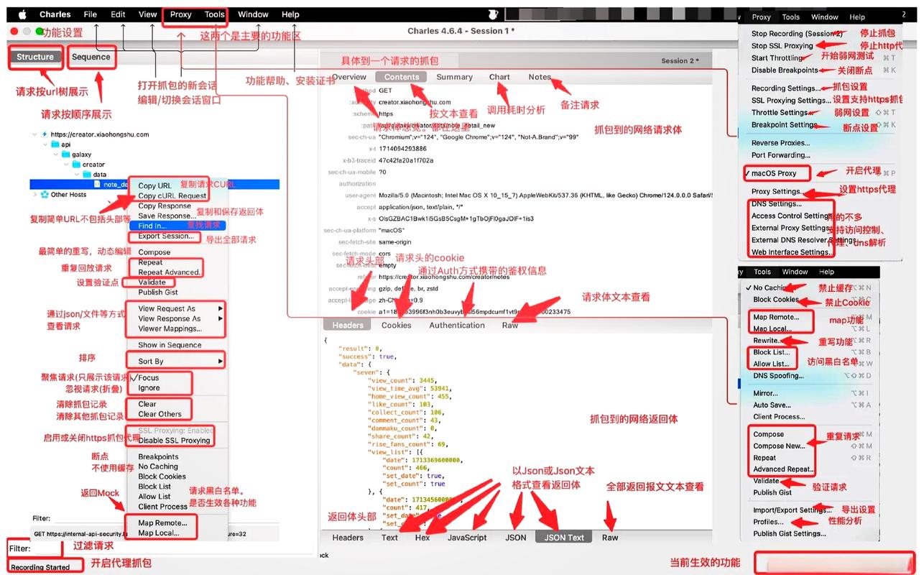Viewport: 924px width, 575px height.
Task: Expand the Other Hosts node
Action: pyautogui.click(x=34, y=195)
